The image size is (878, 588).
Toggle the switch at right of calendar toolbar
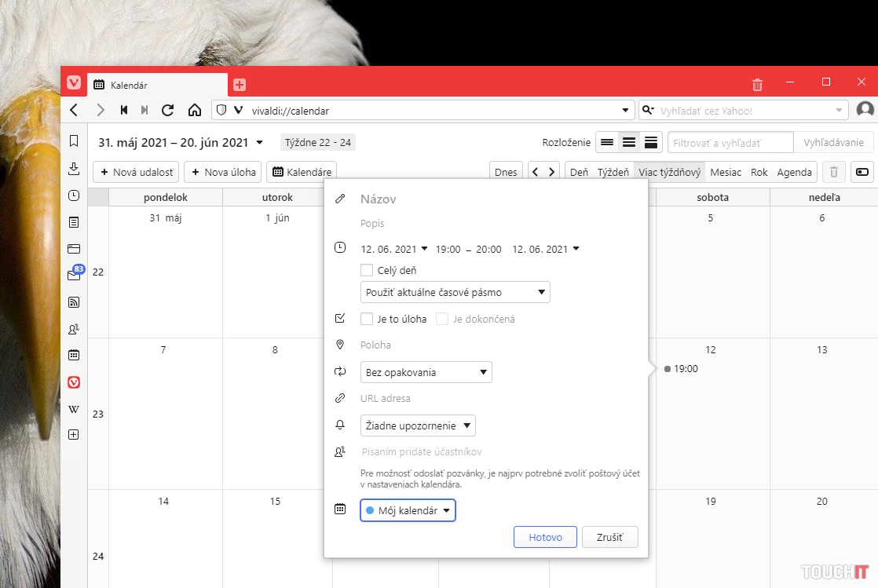pyautogui.click(x=862, y=172)
